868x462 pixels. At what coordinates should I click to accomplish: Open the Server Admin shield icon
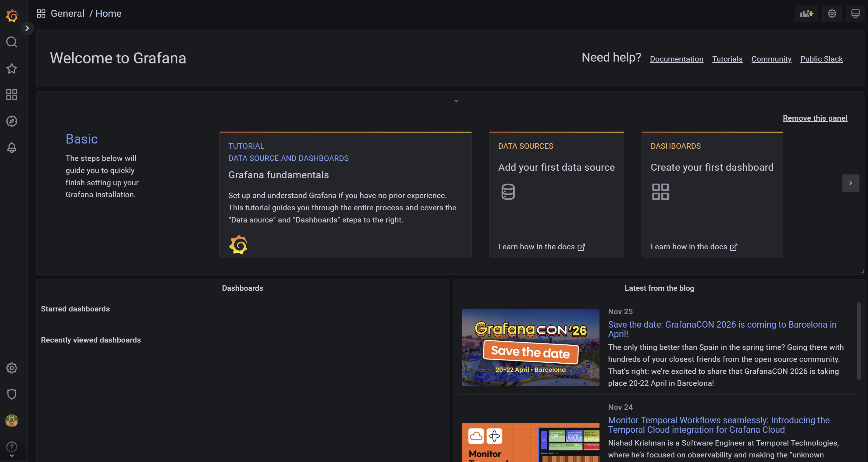(x=12, y=394)
